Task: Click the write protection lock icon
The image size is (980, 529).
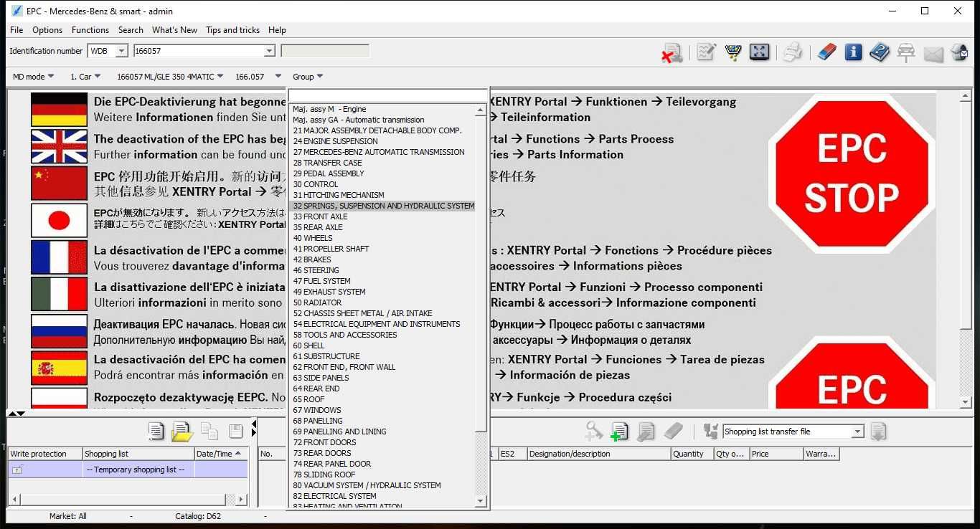Action: click(17, 470)
